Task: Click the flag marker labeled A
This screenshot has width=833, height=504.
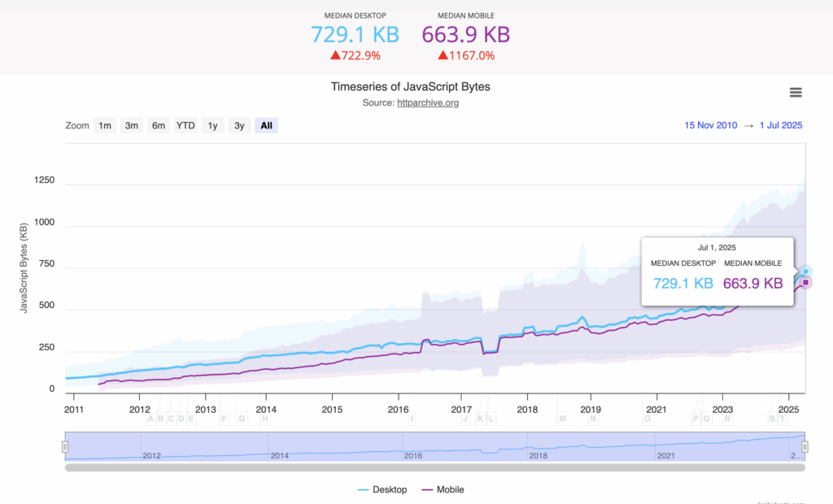Action: coord(150,419)
